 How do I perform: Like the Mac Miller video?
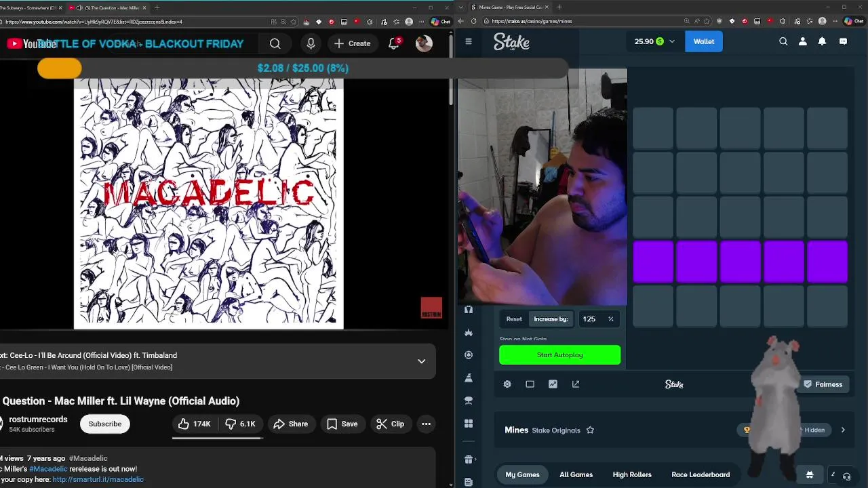point(195,424)
